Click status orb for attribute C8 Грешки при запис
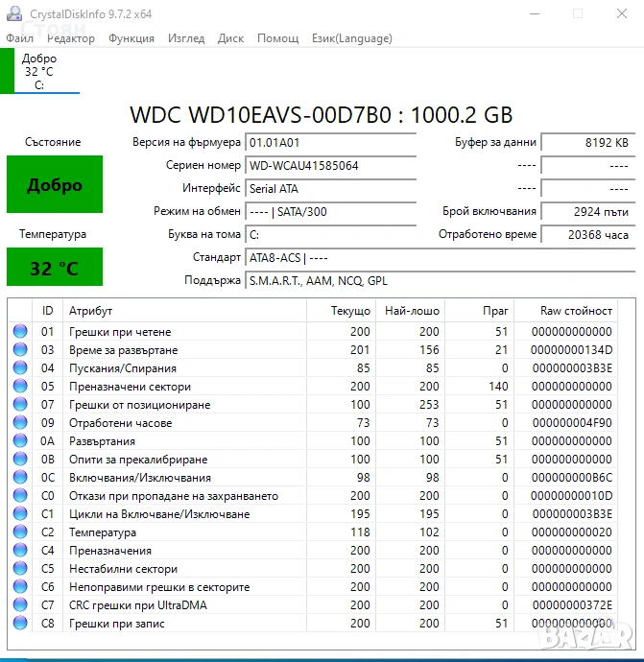The height and width of the screenshot is (662, 644). [20, 624]
